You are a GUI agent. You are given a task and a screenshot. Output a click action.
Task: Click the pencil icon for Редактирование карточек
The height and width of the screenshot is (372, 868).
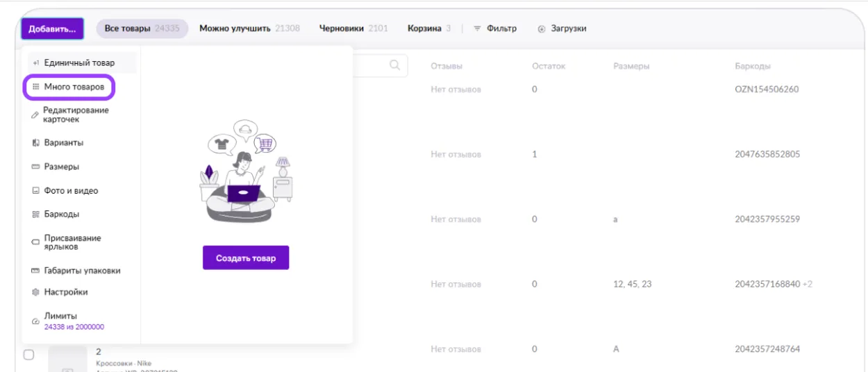tap(35, 115)
